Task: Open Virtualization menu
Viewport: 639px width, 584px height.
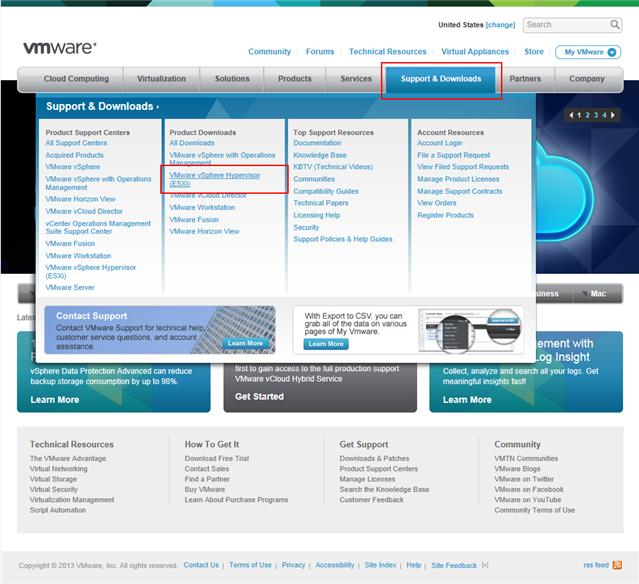Action: coord(161,79)
